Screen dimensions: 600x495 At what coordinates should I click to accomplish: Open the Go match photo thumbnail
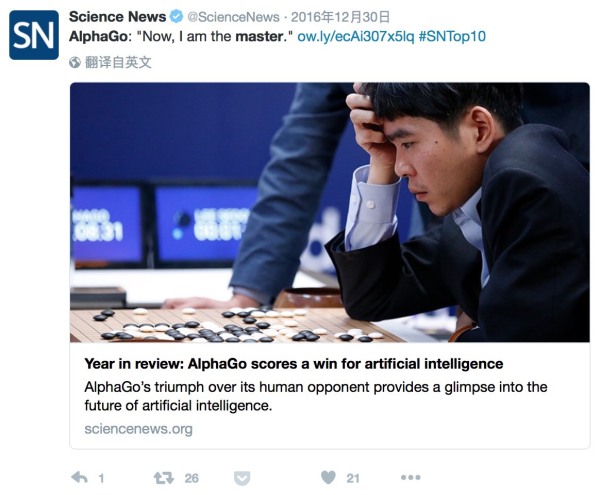329,212
